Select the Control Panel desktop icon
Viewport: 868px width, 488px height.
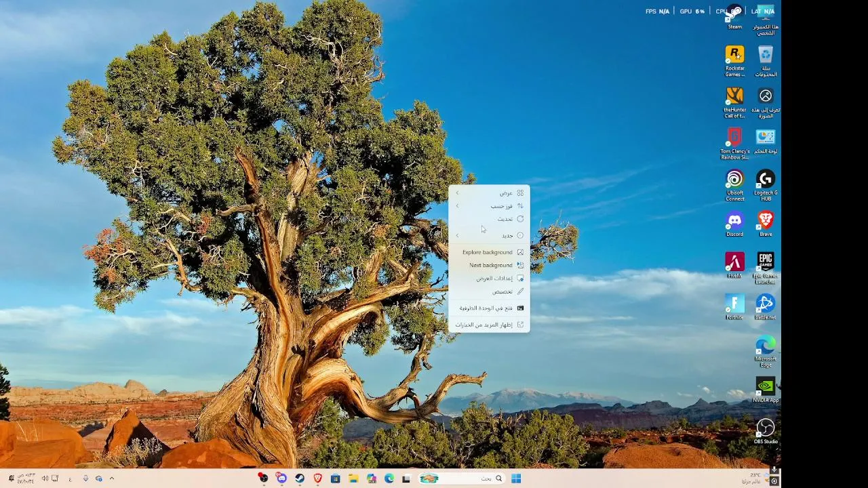(x=766, y=142)
